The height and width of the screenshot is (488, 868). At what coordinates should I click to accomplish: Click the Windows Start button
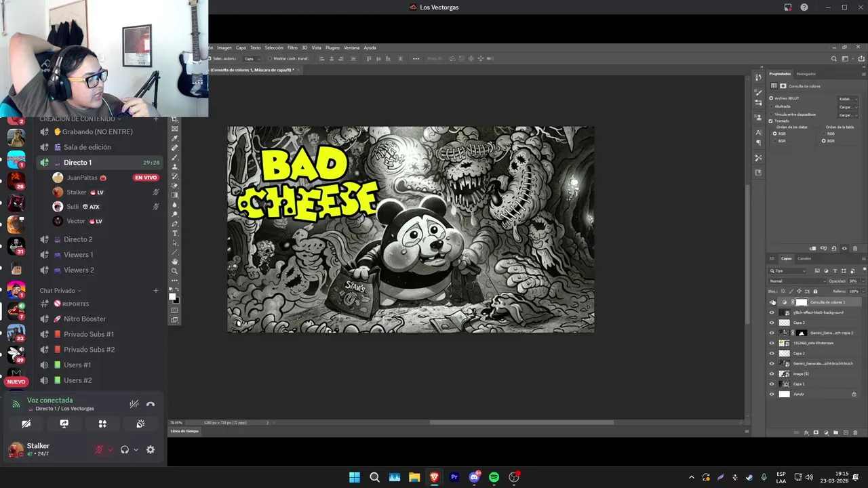pos(355,477)
